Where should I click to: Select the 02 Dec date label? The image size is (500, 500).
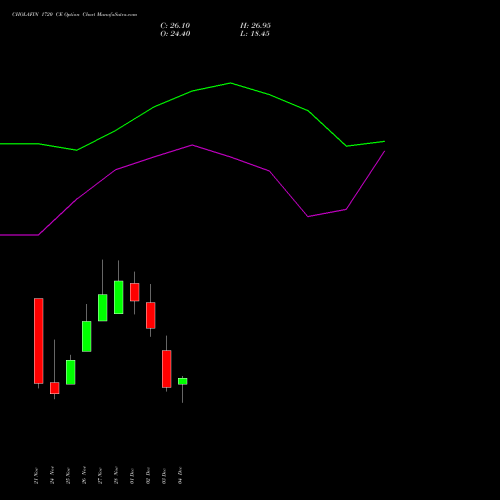coord(148,476)
